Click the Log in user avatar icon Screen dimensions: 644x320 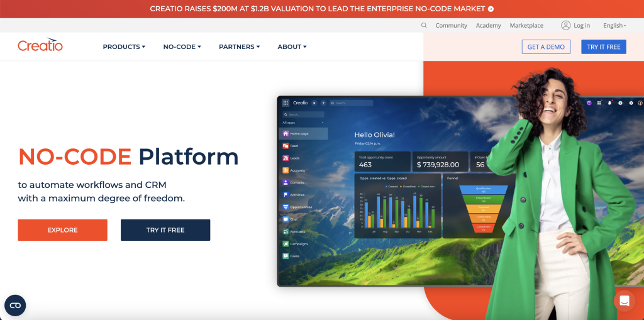(x=565, y=26)
